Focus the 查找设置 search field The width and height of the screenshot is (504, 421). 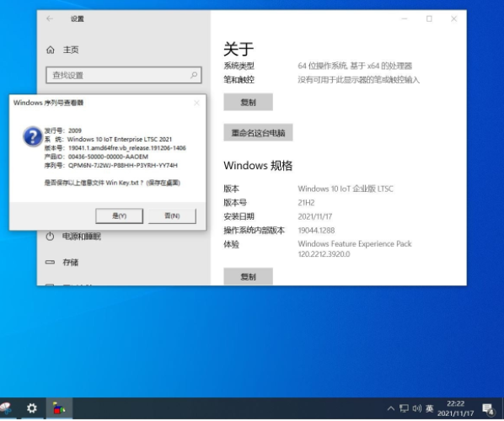(124, 75)
